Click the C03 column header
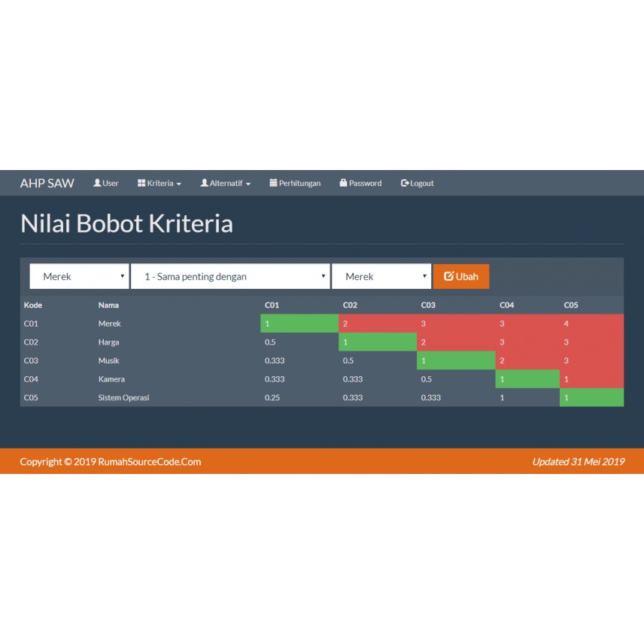The width and height of the screenshot is (644, 644). click(x=428, y=305)
